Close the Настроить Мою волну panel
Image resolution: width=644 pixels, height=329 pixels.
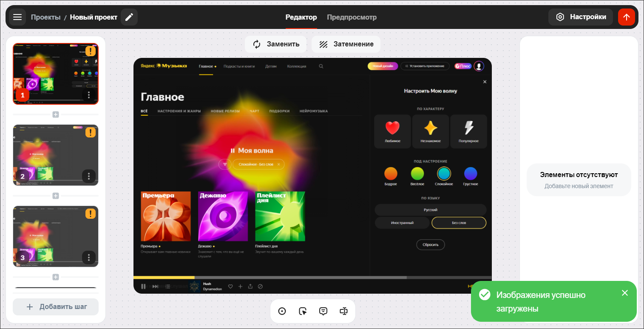(x=485, y=82)
